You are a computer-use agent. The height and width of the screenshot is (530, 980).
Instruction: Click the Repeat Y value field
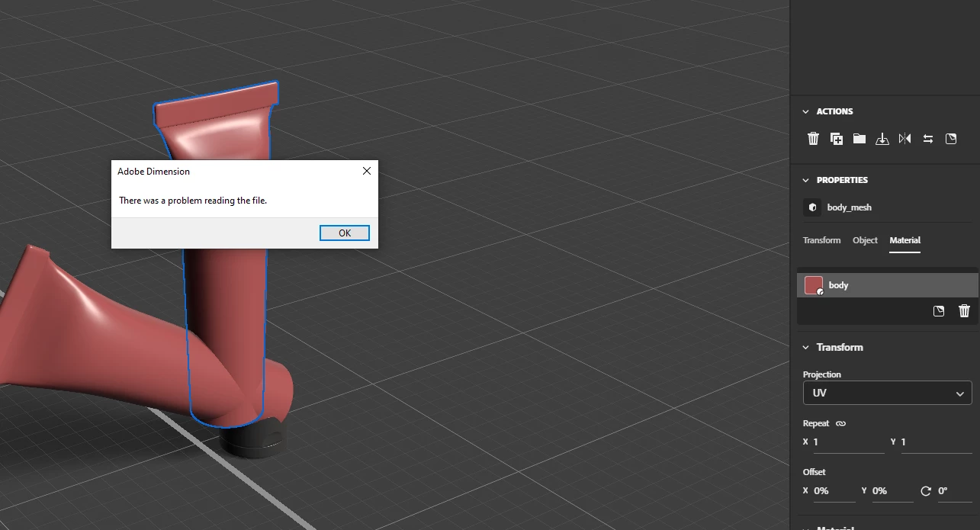(937, 442)
